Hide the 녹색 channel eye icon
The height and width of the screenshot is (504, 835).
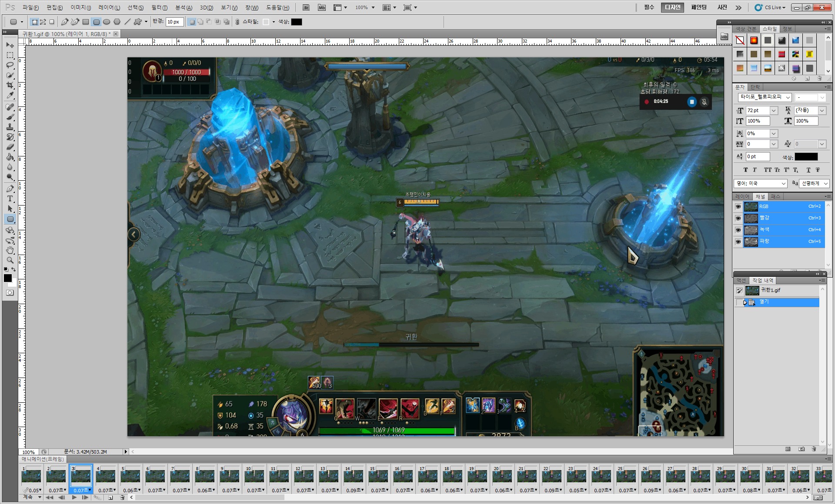738,230
